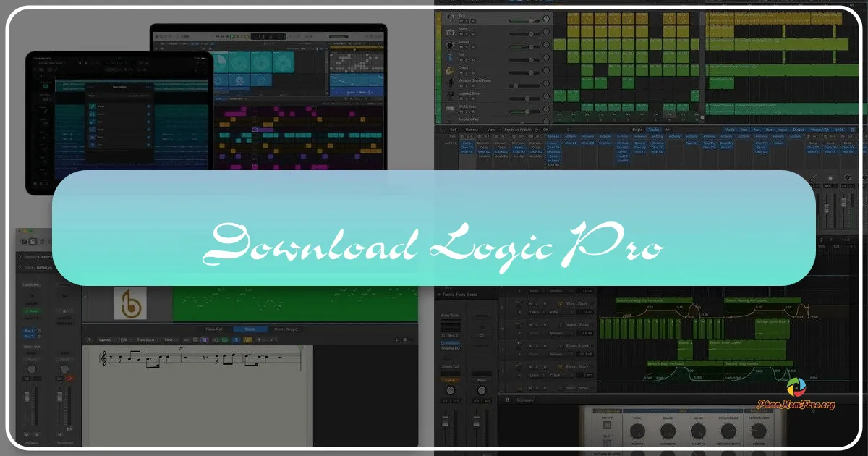Select the Single view button in mixer

[637, 130]
